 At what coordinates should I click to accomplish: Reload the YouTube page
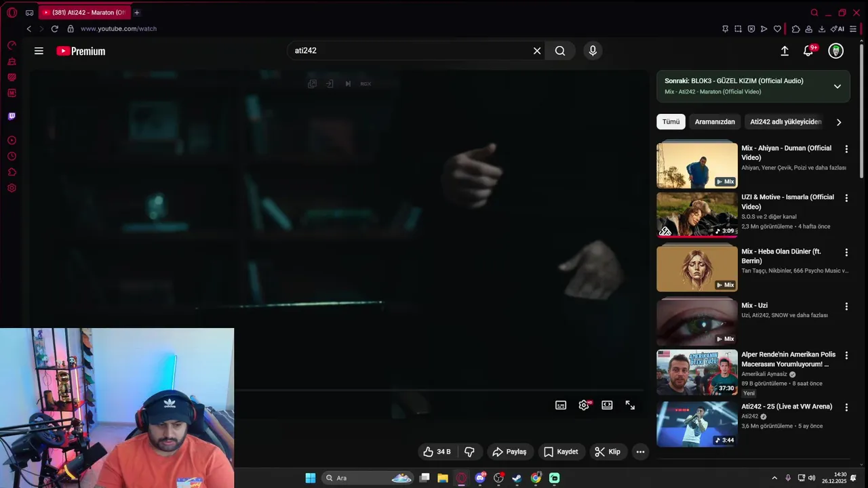pyautogui.click(x=55, y=28)
